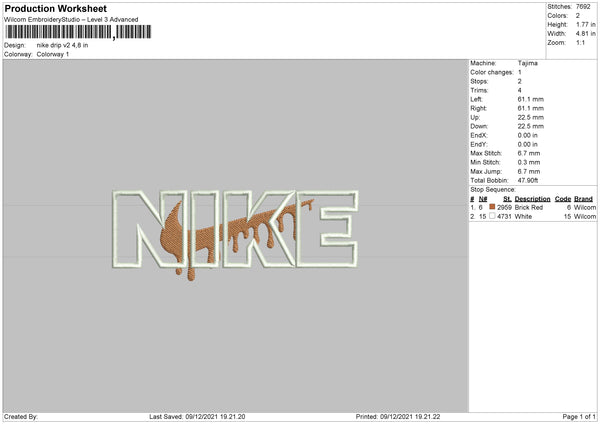Viewport: 600px width, 424px height.
Task: Click the Brick Red color swatch
Action: coord(492,207)
